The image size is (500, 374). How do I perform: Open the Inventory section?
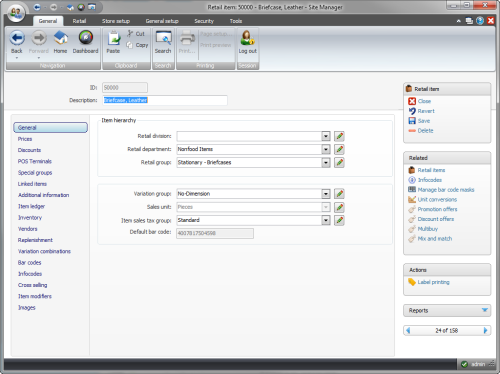point(30,218)
